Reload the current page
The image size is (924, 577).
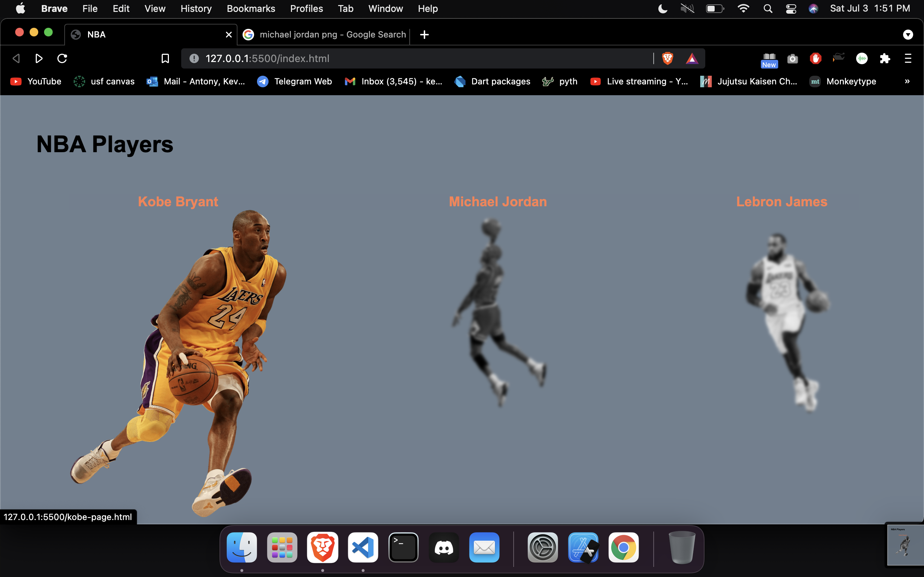[62, 58]
